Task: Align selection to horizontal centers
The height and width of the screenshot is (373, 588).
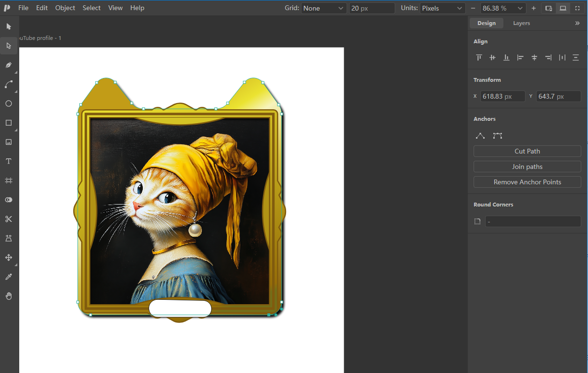Action: 534,57
